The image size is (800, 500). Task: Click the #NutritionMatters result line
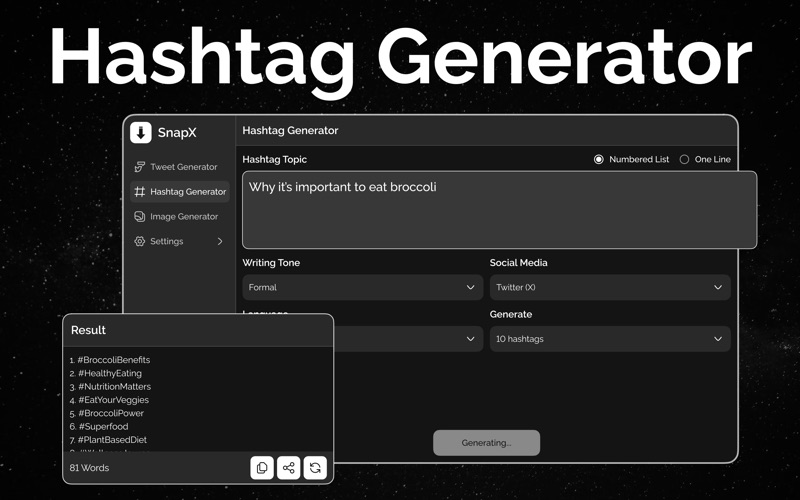110,386
